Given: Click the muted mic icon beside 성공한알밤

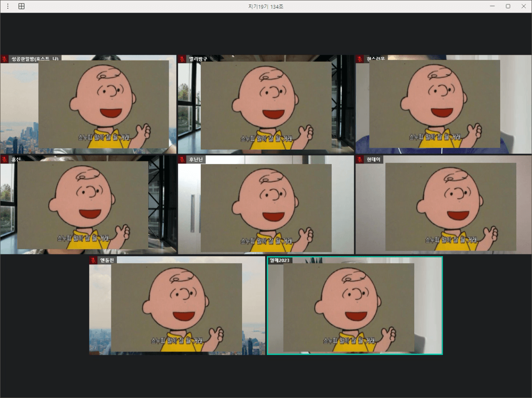Looking at the screenshot, I should (x=4, y=59).
